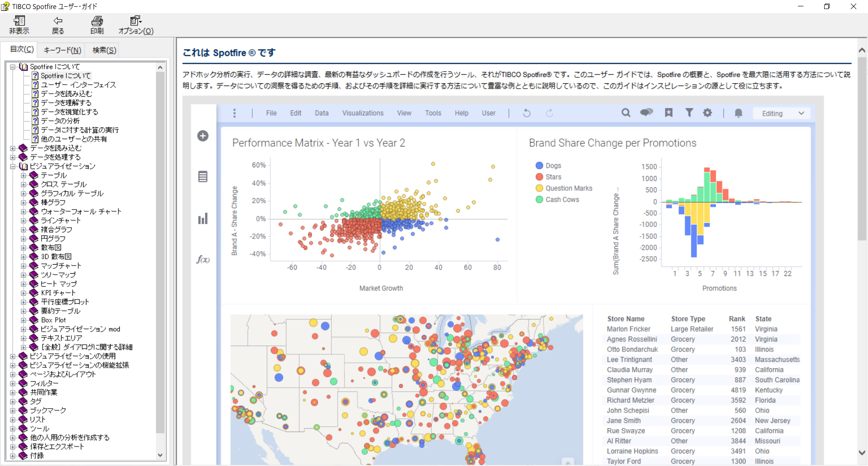Collapse the ビジュアライゼーション tree node
The height and width of the screenshot is (466, 868).
(x=13, y=166)
